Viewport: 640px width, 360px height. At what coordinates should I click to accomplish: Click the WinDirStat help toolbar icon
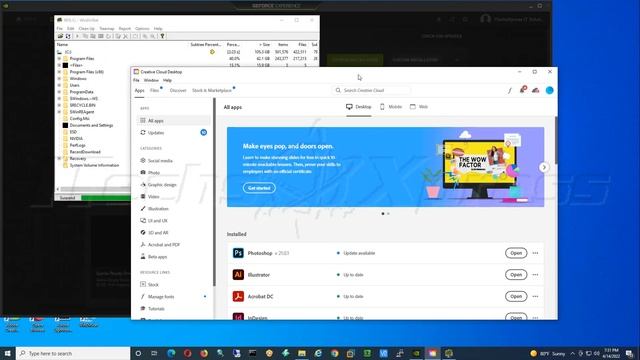click(x=162, y=36)
